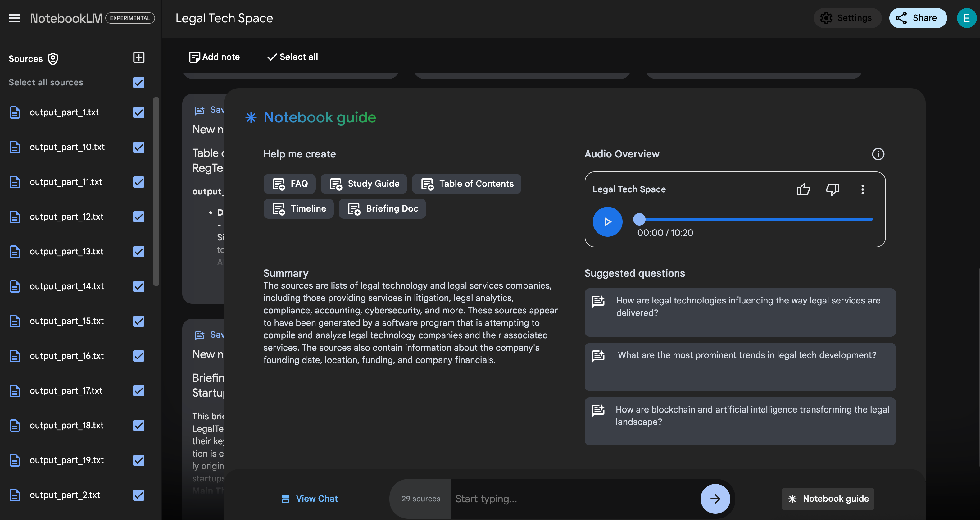The height and width of the screenshot is (520, 980).
Task: Generate a Timeline
Action: [298, 209]
